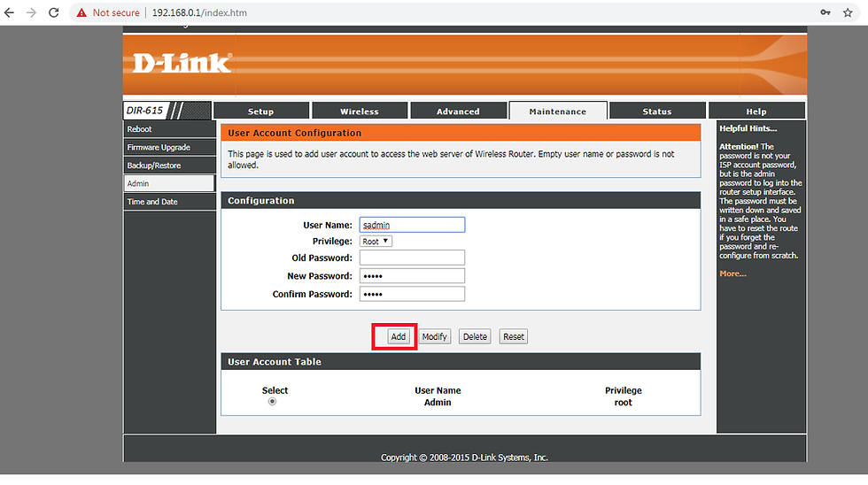Focus the browser address bar URL
Viewport: 868px width, 485px height.
pos(199,12)
